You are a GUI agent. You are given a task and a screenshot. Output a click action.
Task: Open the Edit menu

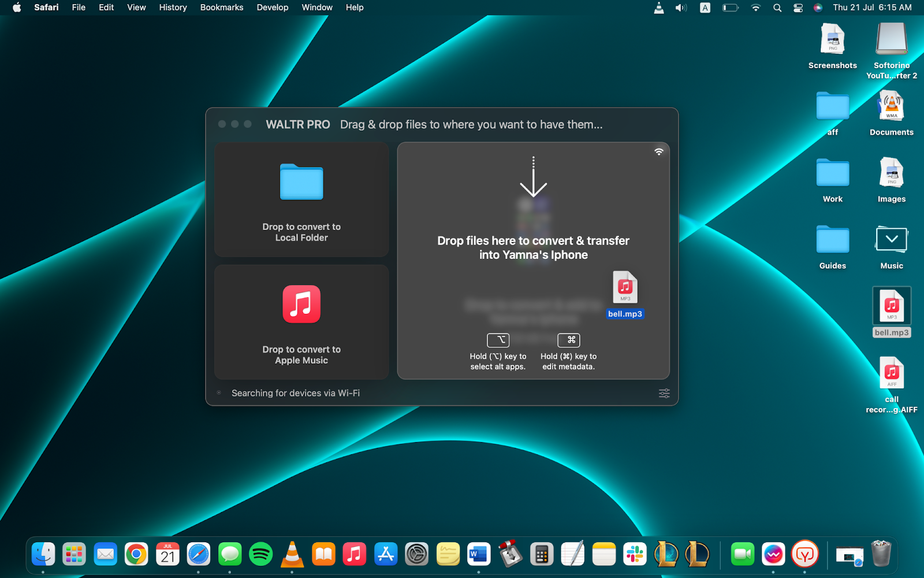pos(106,8)
